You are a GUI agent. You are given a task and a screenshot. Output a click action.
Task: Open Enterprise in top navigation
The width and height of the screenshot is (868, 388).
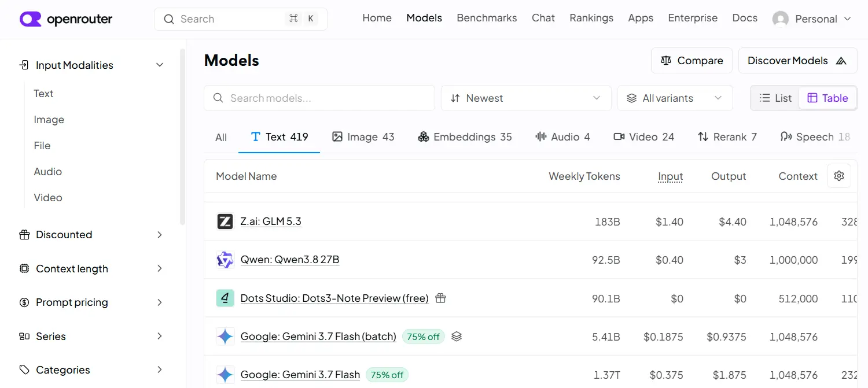[x=693, y=18]
